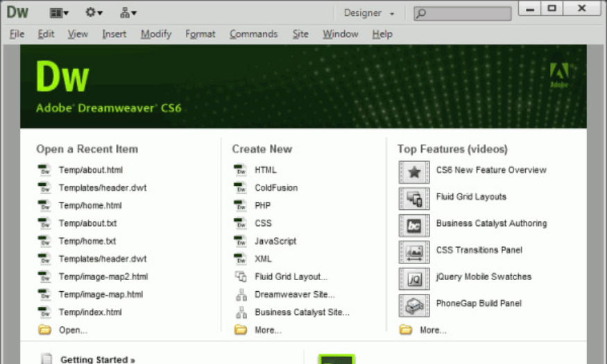Open the Designer workspace switcher
607x364 pixels.
coord(369,13)
